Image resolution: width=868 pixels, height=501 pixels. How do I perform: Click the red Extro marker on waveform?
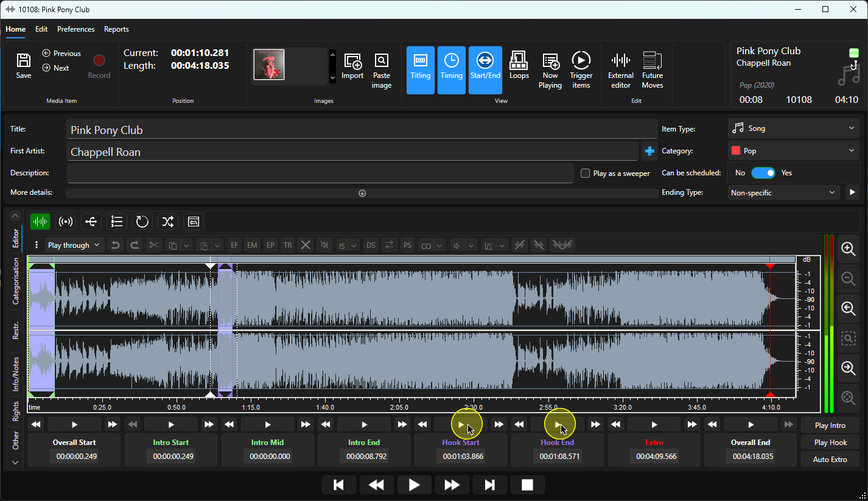click(770, 265)
